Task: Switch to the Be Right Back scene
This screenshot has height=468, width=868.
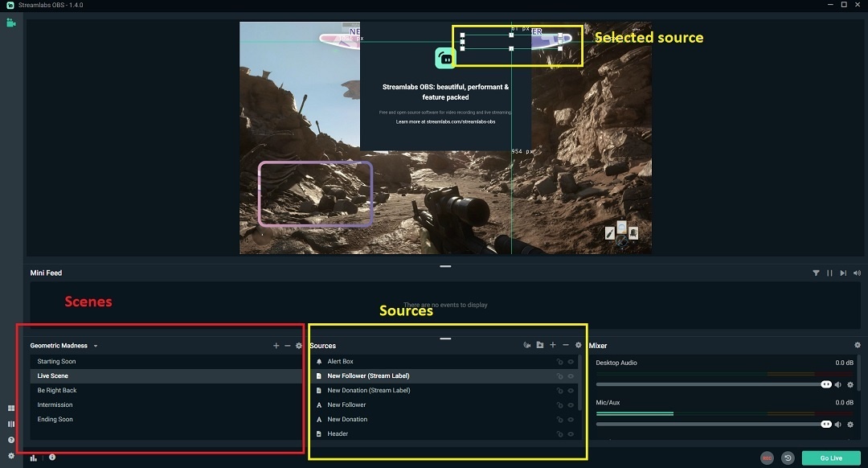Action: coord(166,391)
